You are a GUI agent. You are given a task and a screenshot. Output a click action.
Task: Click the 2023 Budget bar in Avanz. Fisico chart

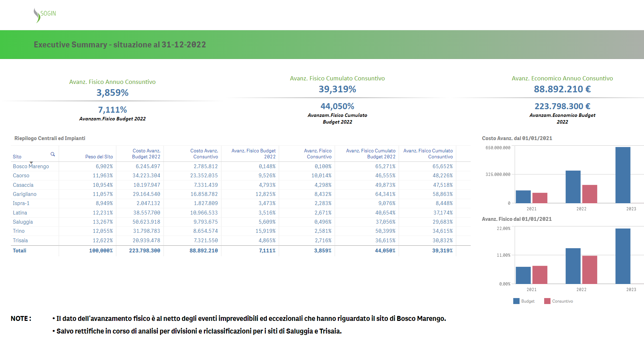pyautogui.click(x=623, y=256)
